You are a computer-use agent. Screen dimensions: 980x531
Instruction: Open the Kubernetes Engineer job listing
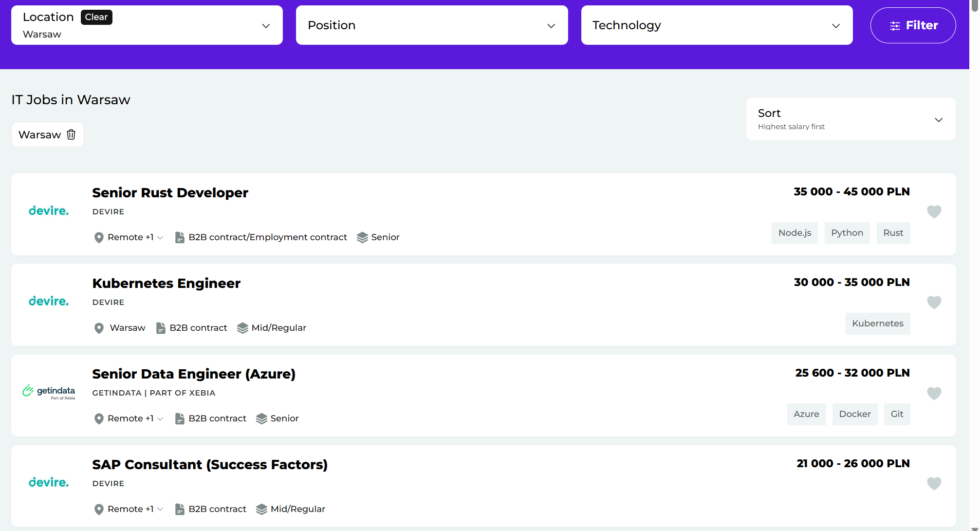[166, 284]
